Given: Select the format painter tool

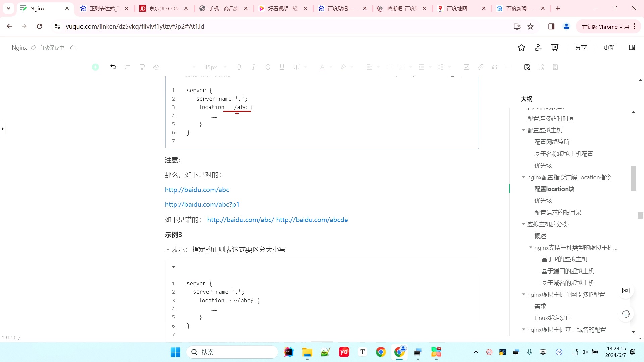Looking at the screenshot, I should click(x=142, y=67).
